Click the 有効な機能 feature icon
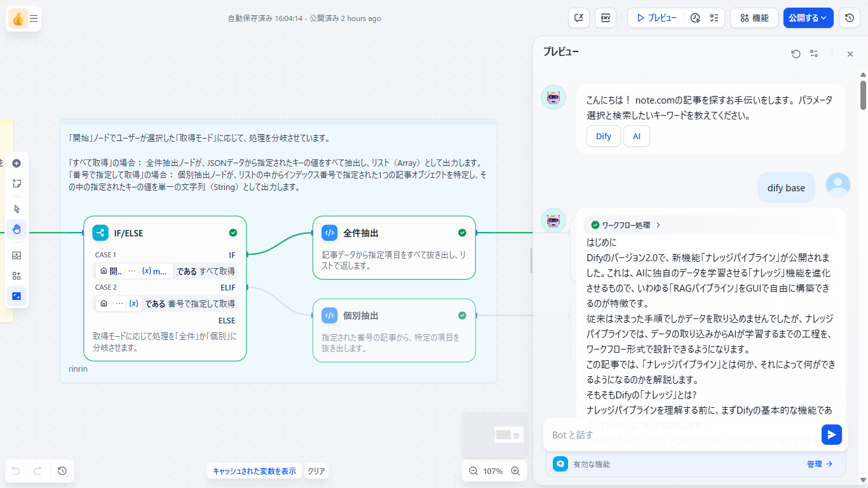This screenshot has height=488, width=868. click(x=560, y=464)
